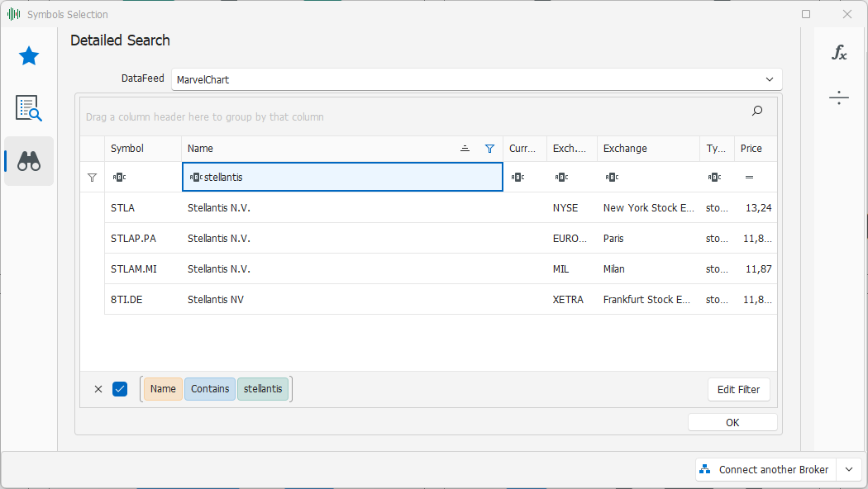Click the Name filter field token
Image resolution: width=868 pixels, height=489 pixels.
(163, 389)
